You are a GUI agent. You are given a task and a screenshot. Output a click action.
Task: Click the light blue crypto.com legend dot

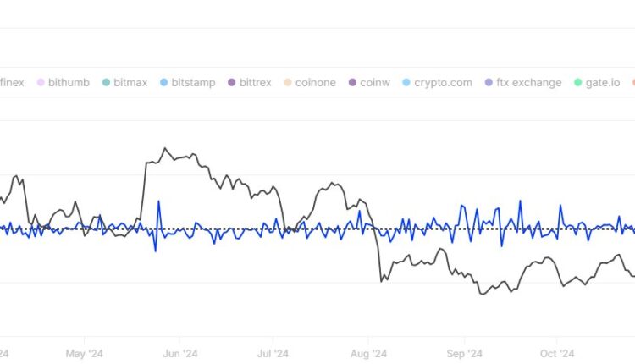pyautogui.click(x=407, y=83)
